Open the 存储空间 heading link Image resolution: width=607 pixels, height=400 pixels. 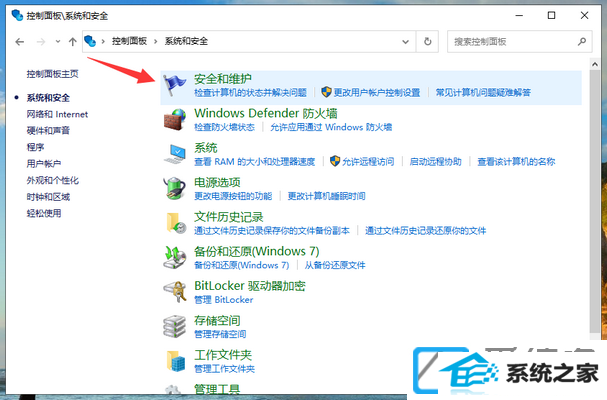(217, 321)
